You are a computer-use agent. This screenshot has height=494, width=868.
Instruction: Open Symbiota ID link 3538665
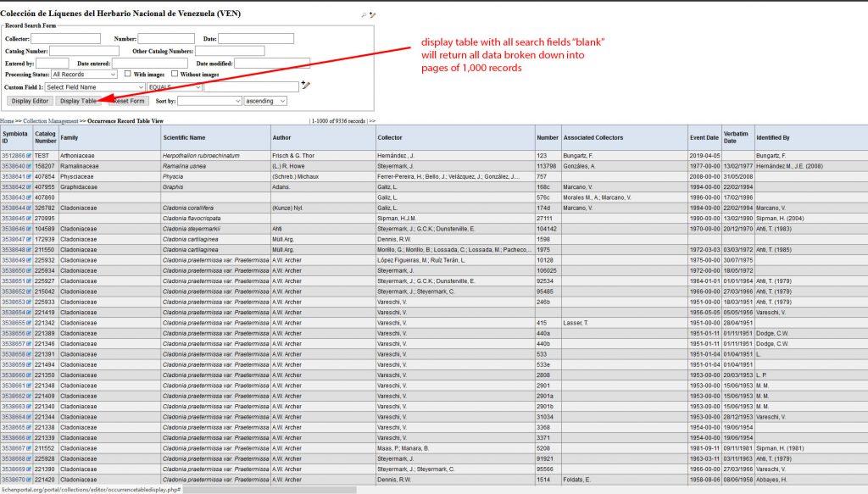[14, 428]
